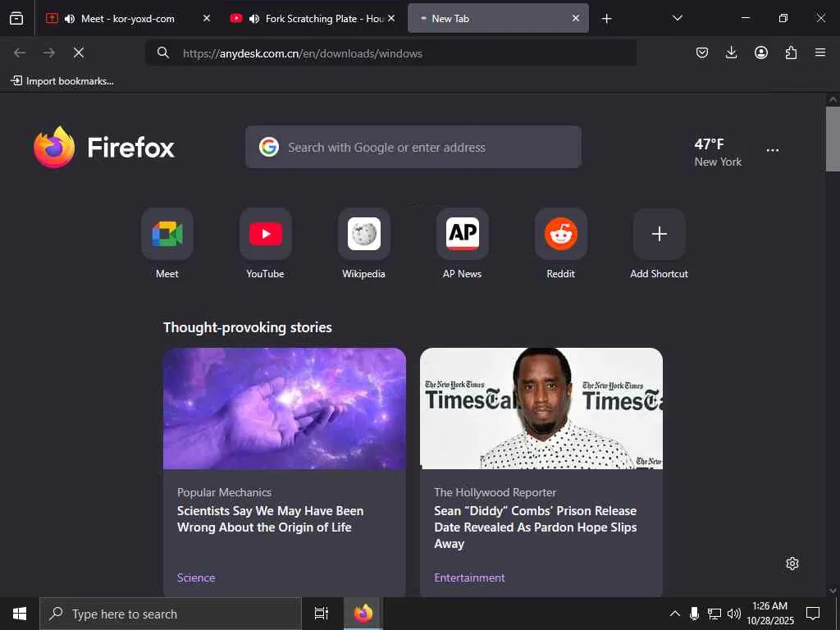Screen dimensions: 840x630
Task: Read Diddy Combs' Prison Release Date story
Action: pos(536,527)
